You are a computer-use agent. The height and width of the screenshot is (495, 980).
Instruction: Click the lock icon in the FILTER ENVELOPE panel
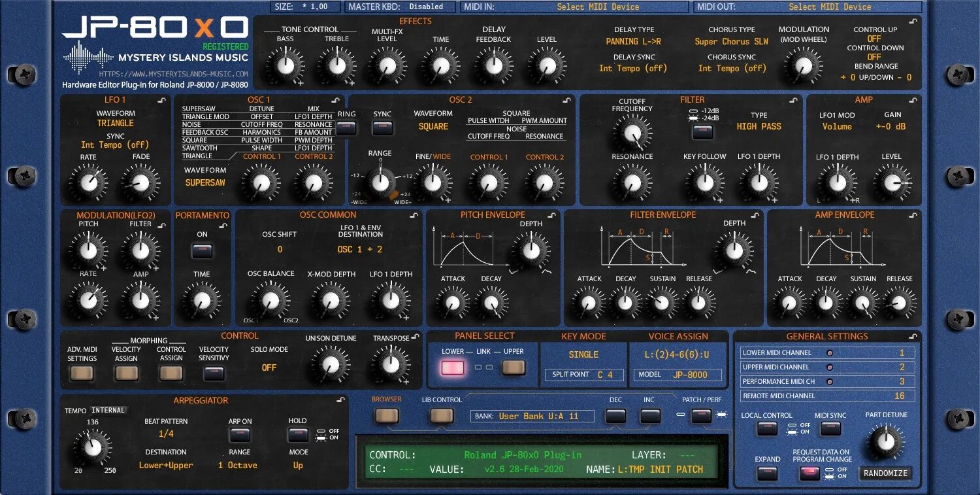point(755,216)
